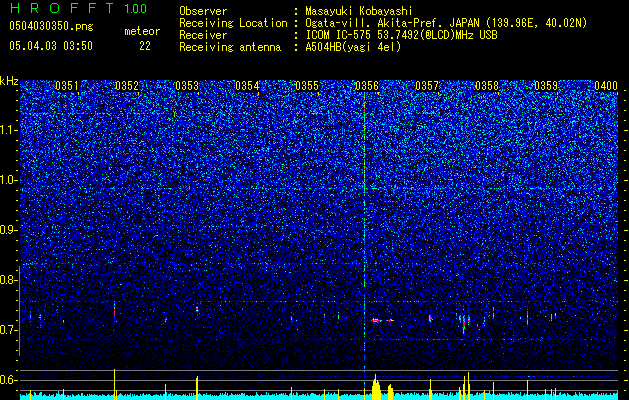Click the wide yellow power burst below 0356
This screenshot has width=629, height=400.
point(377,388)
